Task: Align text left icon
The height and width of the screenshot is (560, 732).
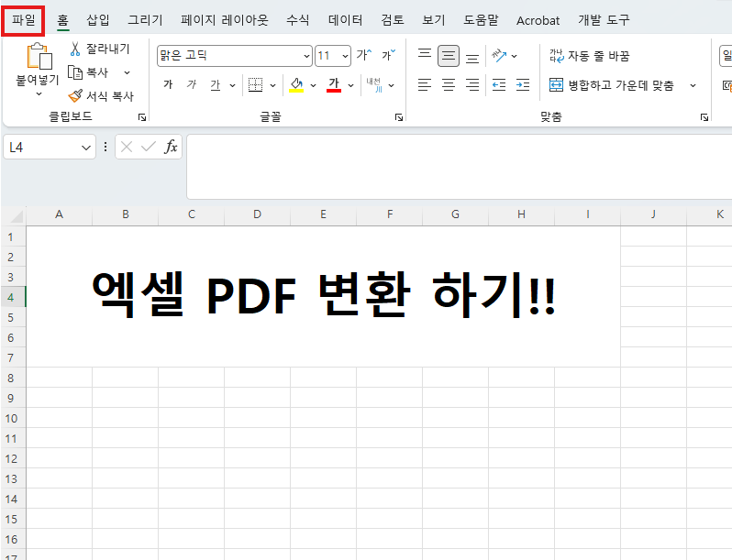Action: (x=425, y=85)
